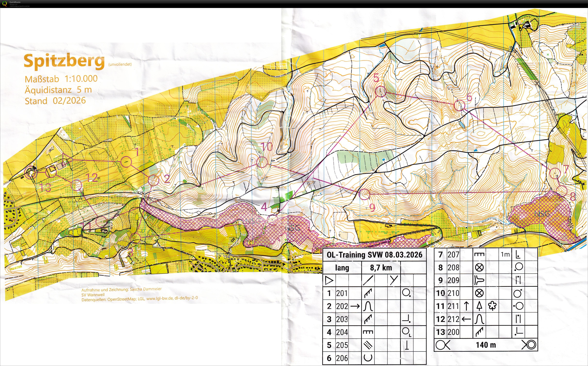Click the QuickRoute Q logo
The height and width of the screenshot is (366, 588).
tap(4, 4)
